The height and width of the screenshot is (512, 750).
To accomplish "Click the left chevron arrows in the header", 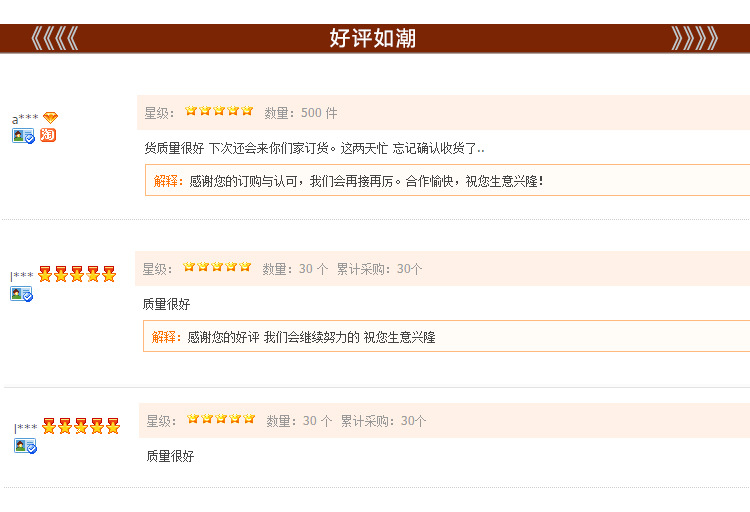I will click(54, 38).
